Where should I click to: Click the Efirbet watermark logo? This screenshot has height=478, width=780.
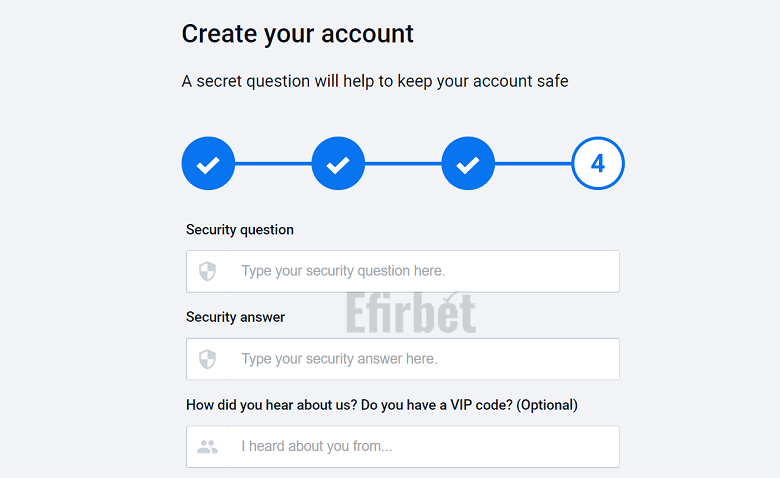pos(411,312)
